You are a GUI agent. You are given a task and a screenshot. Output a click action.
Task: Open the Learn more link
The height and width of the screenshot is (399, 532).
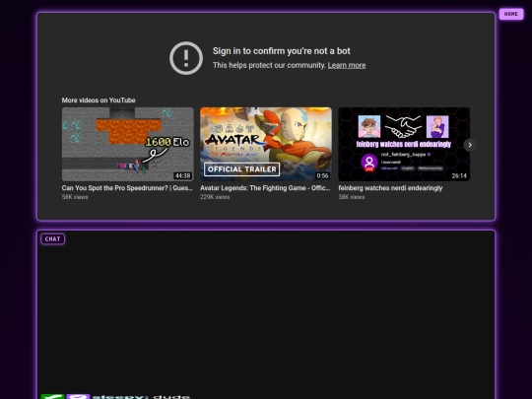347,65
